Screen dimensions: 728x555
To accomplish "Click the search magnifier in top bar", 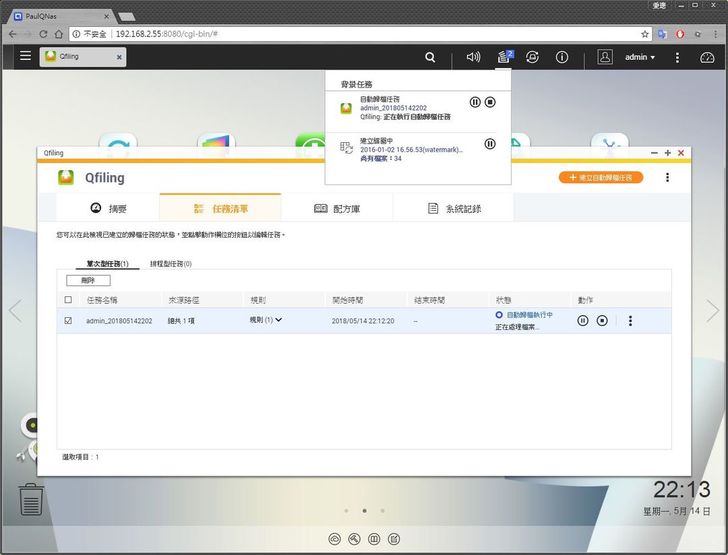I will (x=430, y=57).
